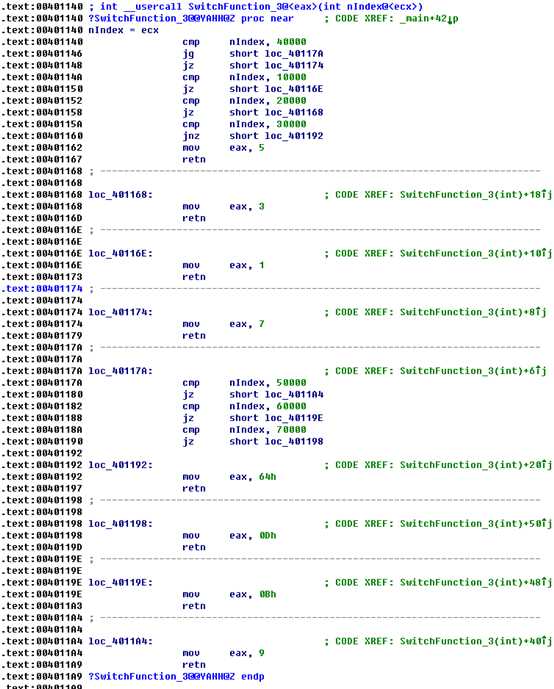Select the constant 40000 in the first cmp
This screenshot has width=554, height=689.
[x=291, y=42]
